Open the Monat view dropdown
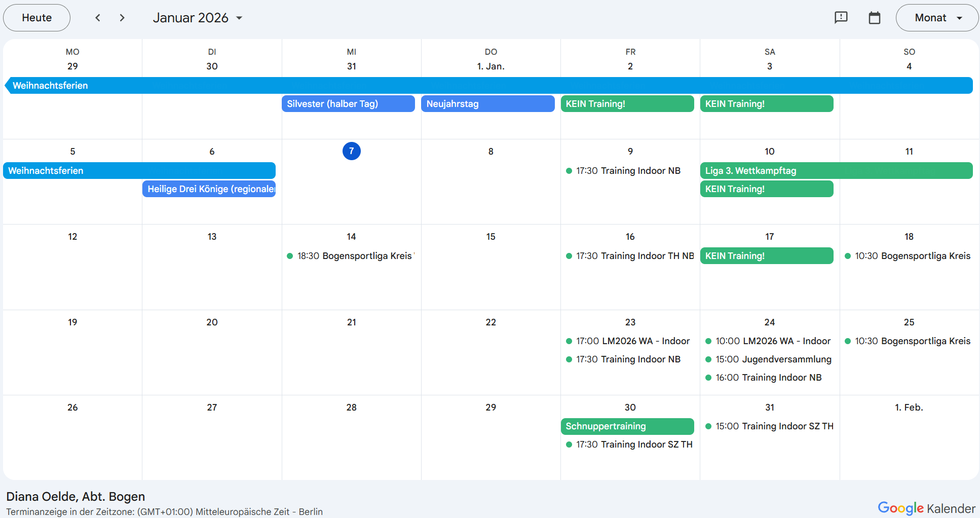The width and height of the screenshot is (980, 518). tap(936, 17)
